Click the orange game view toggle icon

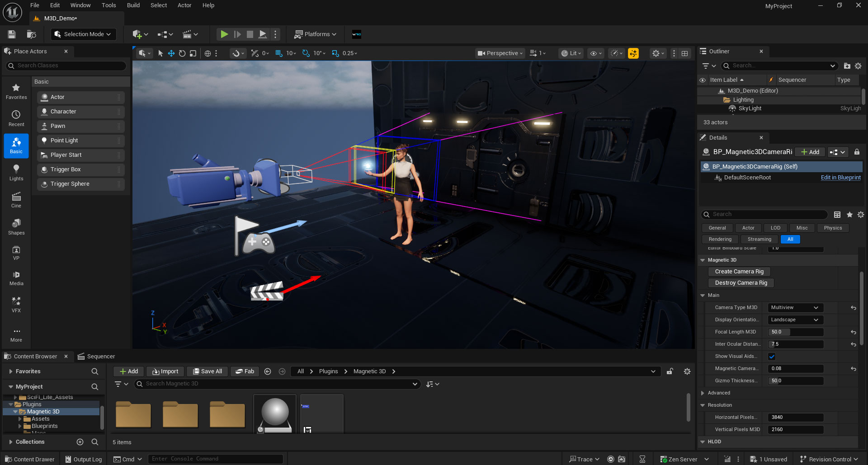click(633, 53)
